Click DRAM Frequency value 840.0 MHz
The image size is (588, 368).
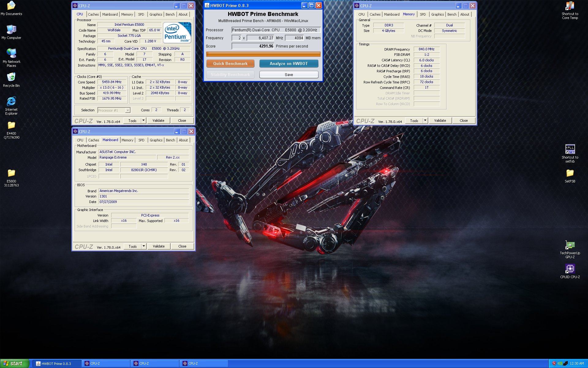pos(427,49)
